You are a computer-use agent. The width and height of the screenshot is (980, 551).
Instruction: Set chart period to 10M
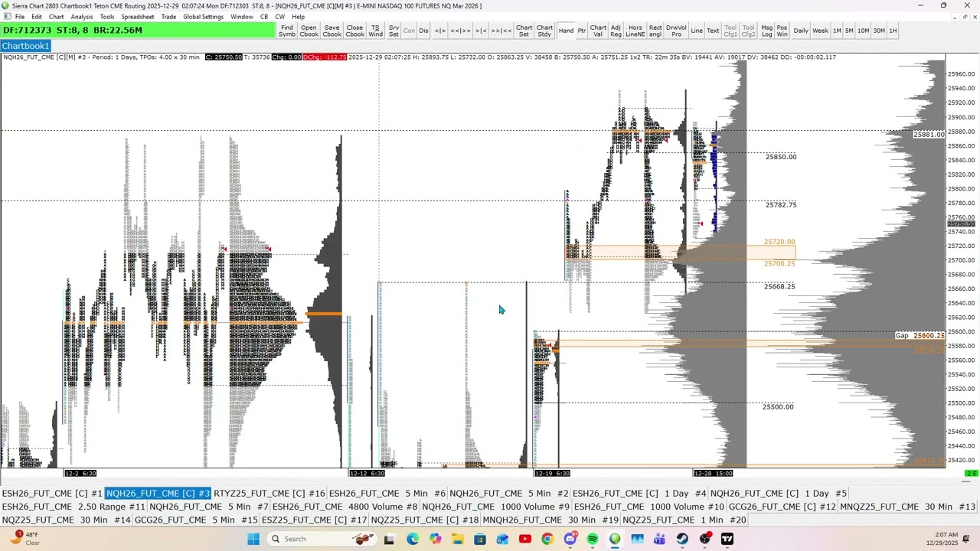click(863, 31)
